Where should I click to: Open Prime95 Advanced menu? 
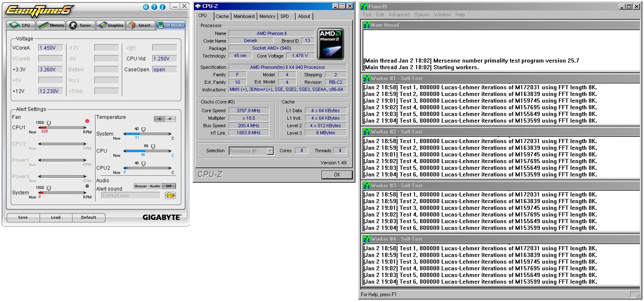[x=399, y=15]
